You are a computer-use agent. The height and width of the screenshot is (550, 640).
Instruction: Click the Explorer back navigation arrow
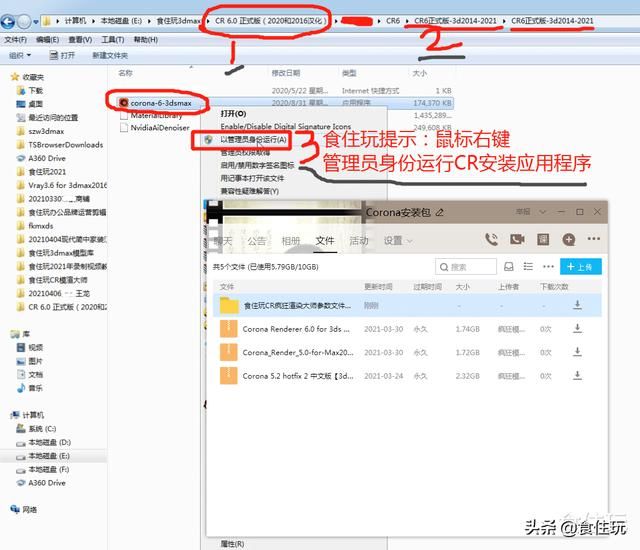click(8, 22)
